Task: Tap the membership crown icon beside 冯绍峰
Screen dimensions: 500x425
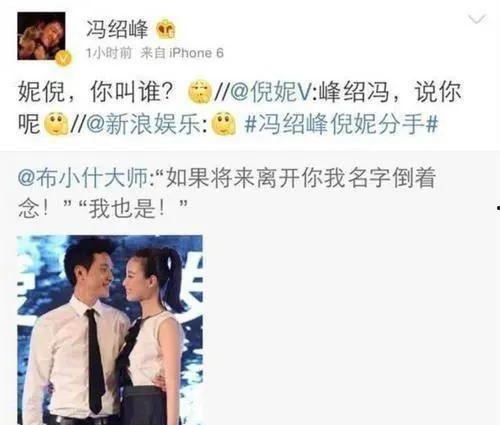Action: click(166, 29)
